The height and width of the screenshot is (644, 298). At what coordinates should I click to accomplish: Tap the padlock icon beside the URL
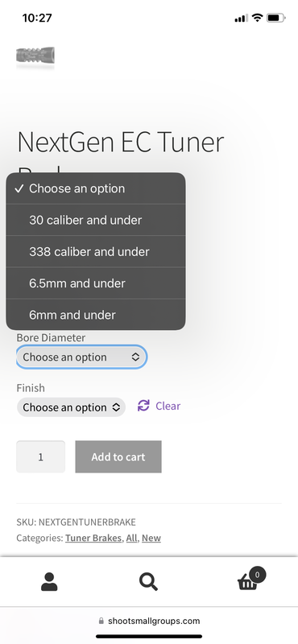pos(101,621)
